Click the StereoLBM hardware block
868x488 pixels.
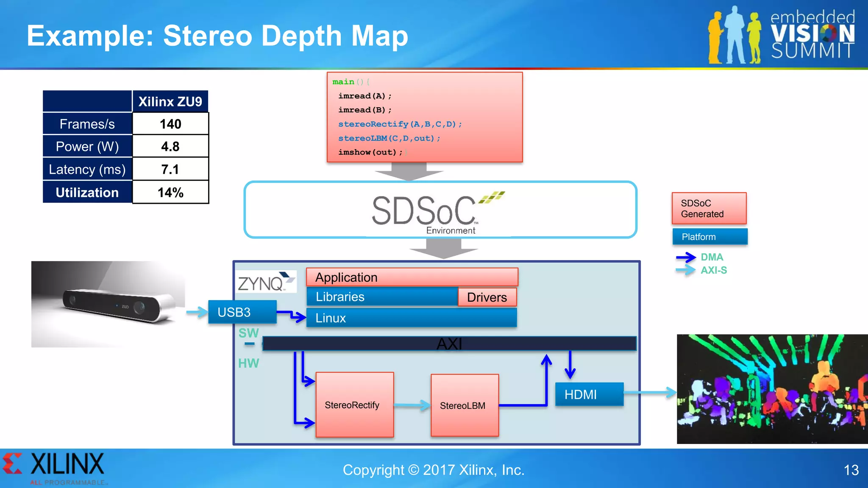tap(465, 405)
